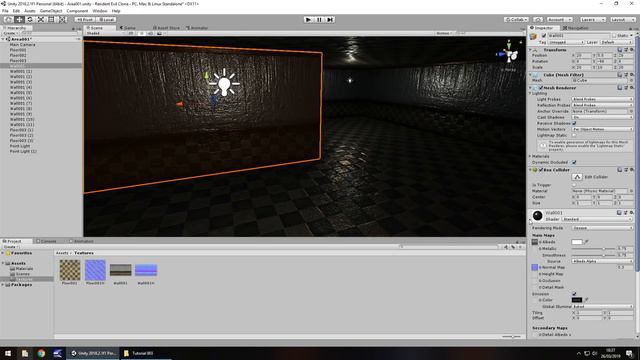Open the GameObject menu
The width and height of the screenshot is (640, 360).
(x=51, y=11)
